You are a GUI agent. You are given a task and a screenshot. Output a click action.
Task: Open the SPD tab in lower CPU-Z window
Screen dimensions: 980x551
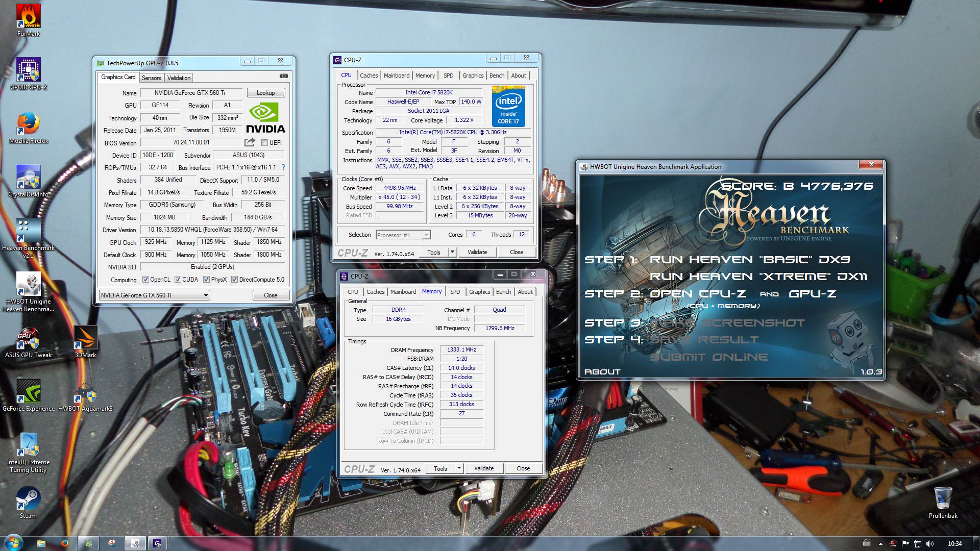[455, 292]
